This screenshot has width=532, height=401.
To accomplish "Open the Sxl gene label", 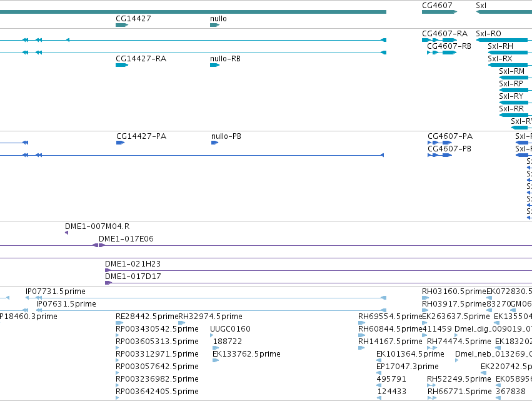I will (481, 6).
